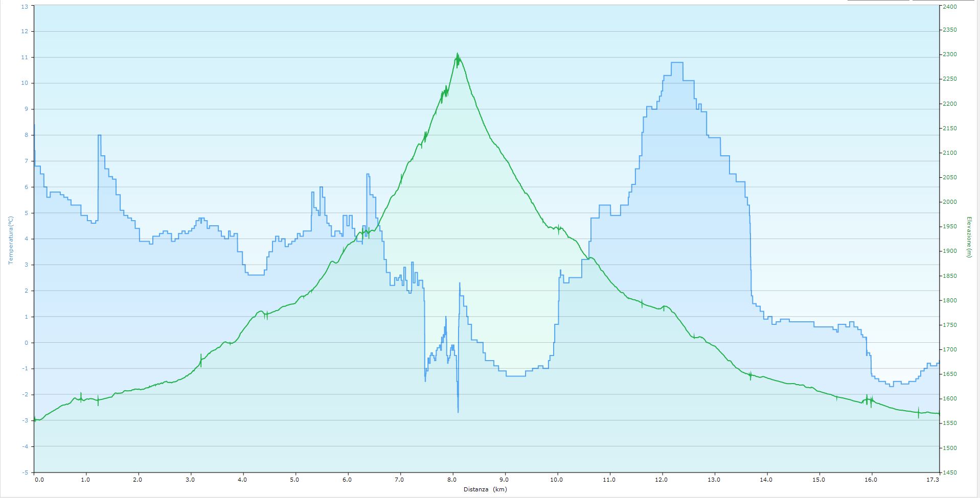Image resolution: width=980 pixels, height=498 pixels.
Task: Click the Temperatura (°C) axis title
Action: point(10,240)
